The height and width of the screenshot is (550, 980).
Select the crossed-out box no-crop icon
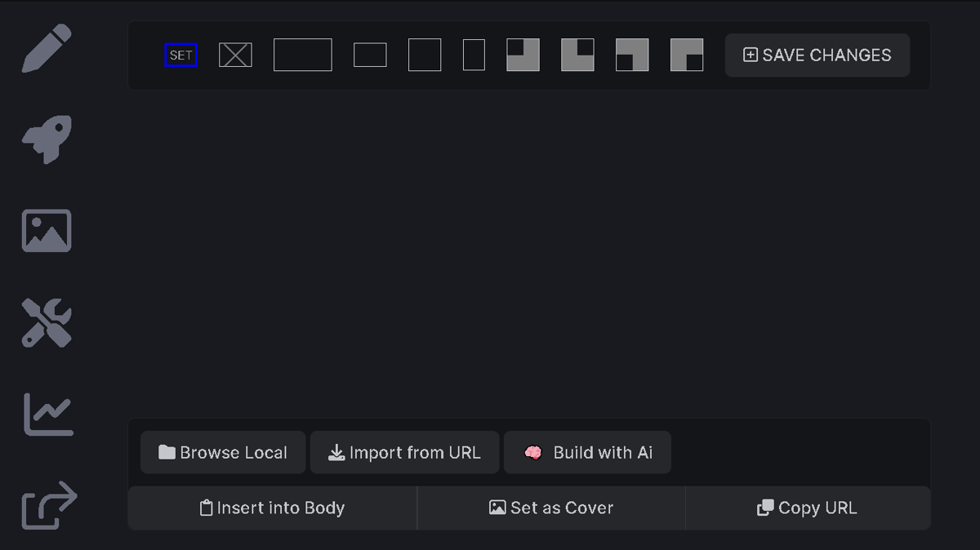click(x=235, y=55)
